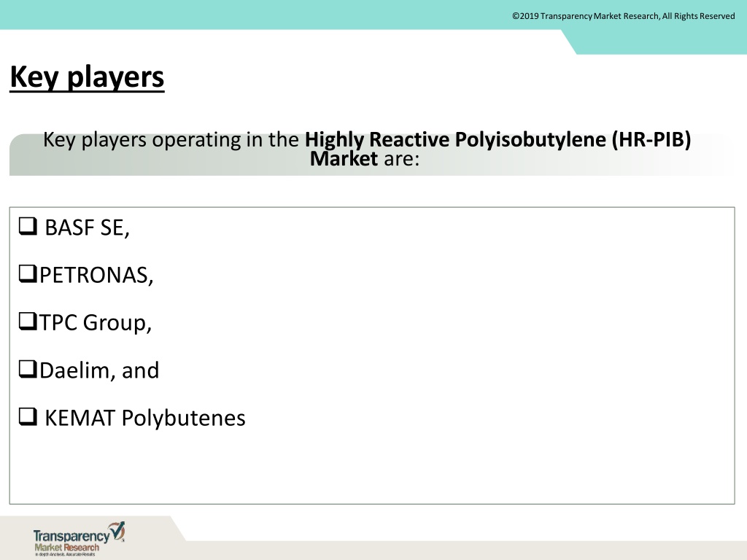Viewport: 747px width, 560px height.
Task: Tick the checkbox beside KEMAT Polybutenes
Action: [x=28, y=416]
